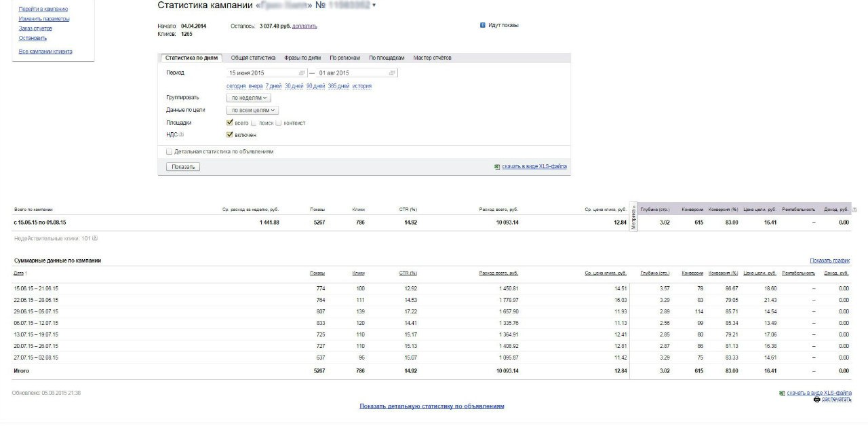The image size is (868, 426).
Task: Open calendar icon for end date field
Action: coord(392,73)
